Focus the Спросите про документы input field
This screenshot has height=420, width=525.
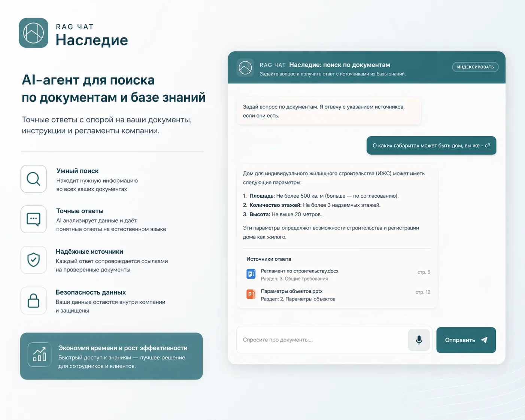[x=322, y=340]
